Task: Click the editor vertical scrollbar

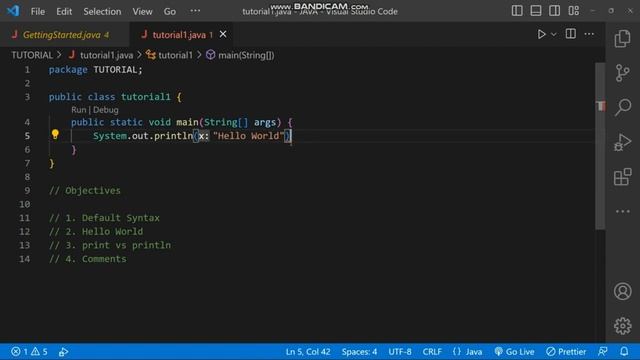Action: [600, 147]
